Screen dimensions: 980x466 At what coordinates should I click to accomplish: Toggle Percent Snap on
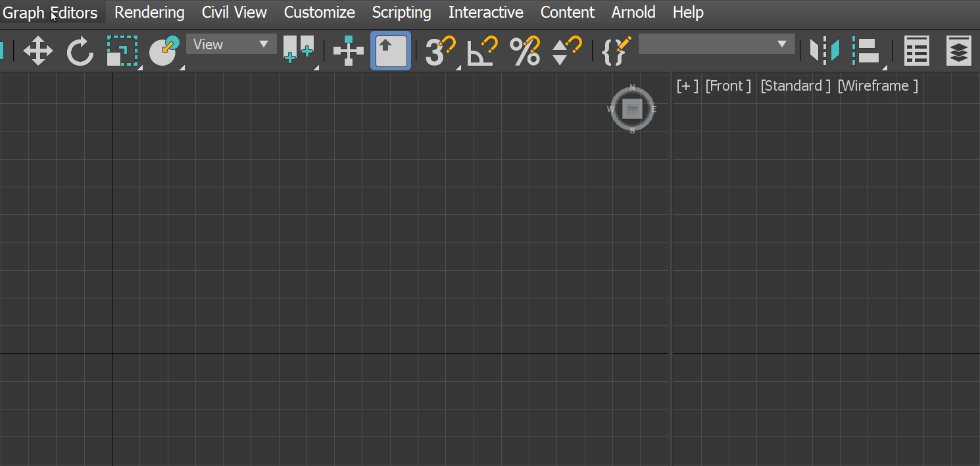tap(524, 50)
